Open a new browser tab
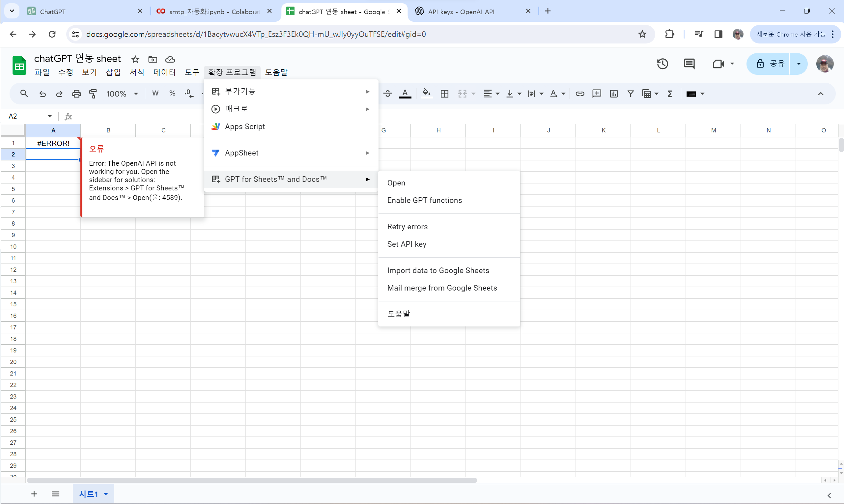This screenshot has width=844, height=504. coord(548,11)
